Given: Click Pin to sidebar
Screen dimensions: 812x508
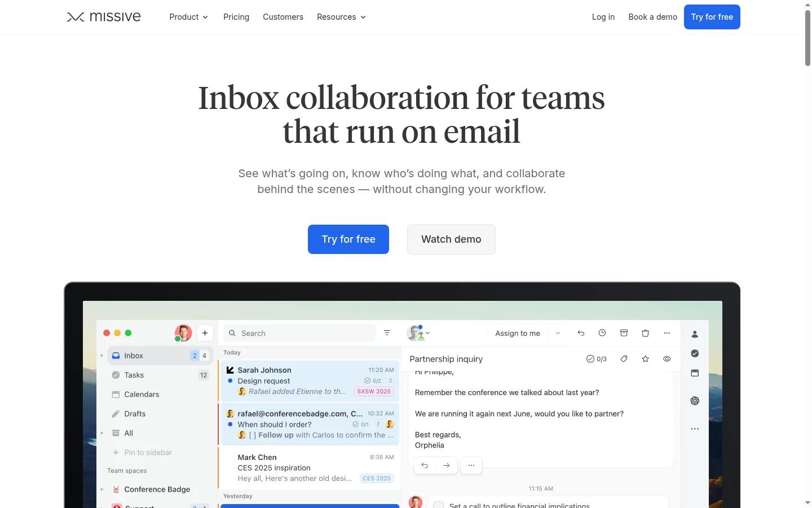Looking at the screenshot, I should (x=142, y=453).
